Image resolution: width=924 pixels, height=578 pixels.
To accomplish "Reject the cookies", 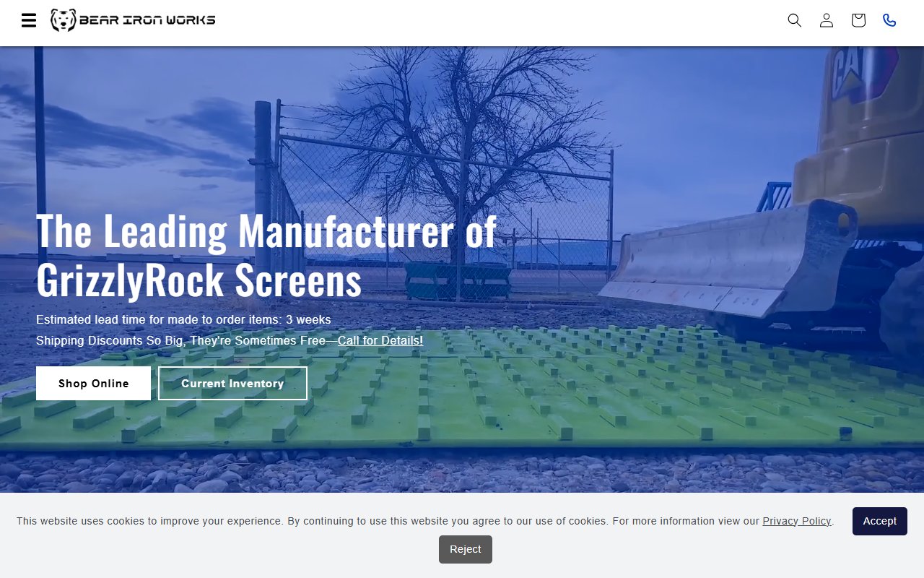I will (x=466, y=549).
